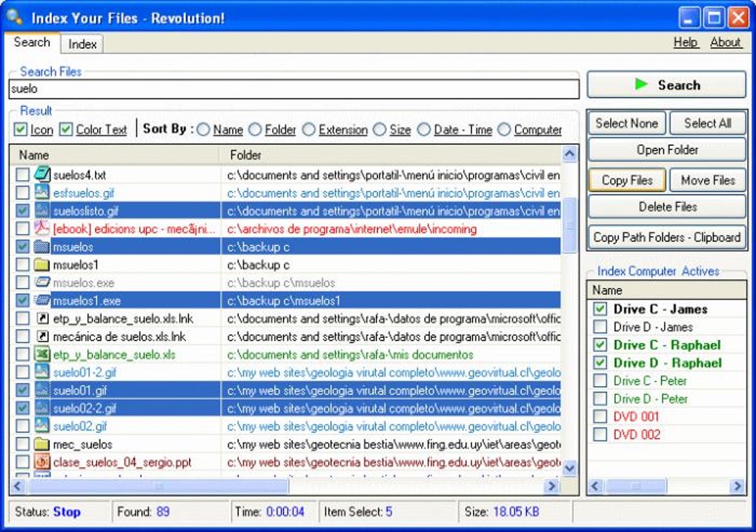Select the DVD 002 entry text
Image resolution: width=756 pixels, height=532 pixels.
[637, 435]
